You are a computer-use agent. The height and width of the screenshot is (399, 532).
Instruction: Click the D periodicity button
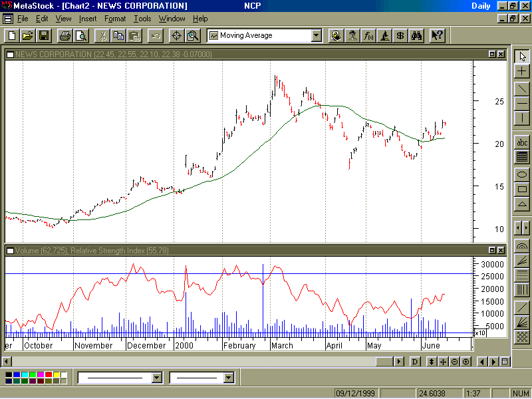(x=415, y=361)
